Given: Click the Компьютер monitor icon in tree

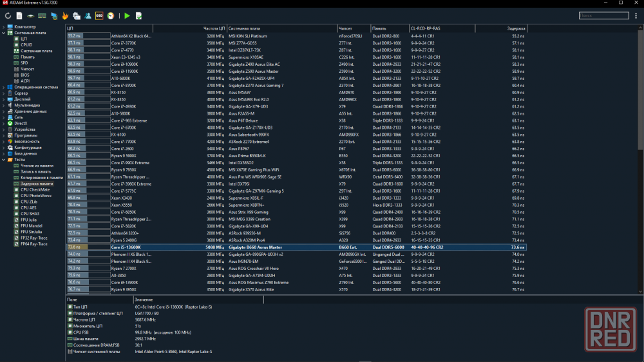Looking at the screenshot, I should click(10, 26).
